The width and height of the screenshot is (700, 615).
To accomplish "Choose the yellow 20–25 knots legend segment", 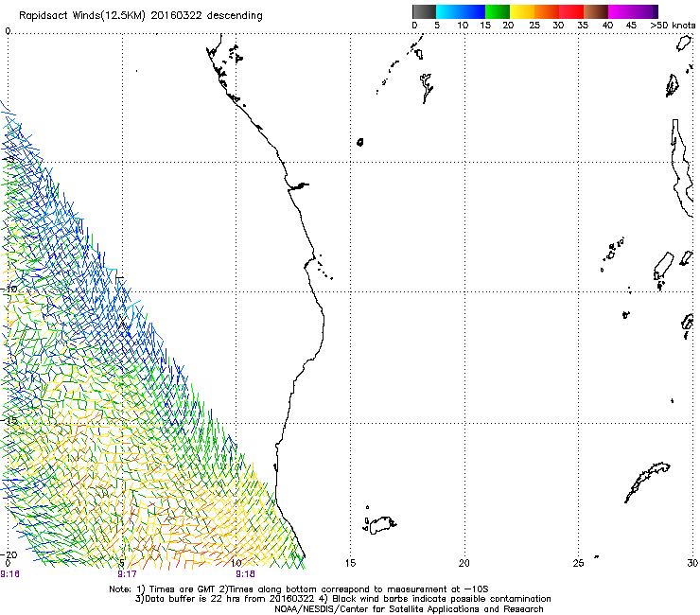I will 522,11.
